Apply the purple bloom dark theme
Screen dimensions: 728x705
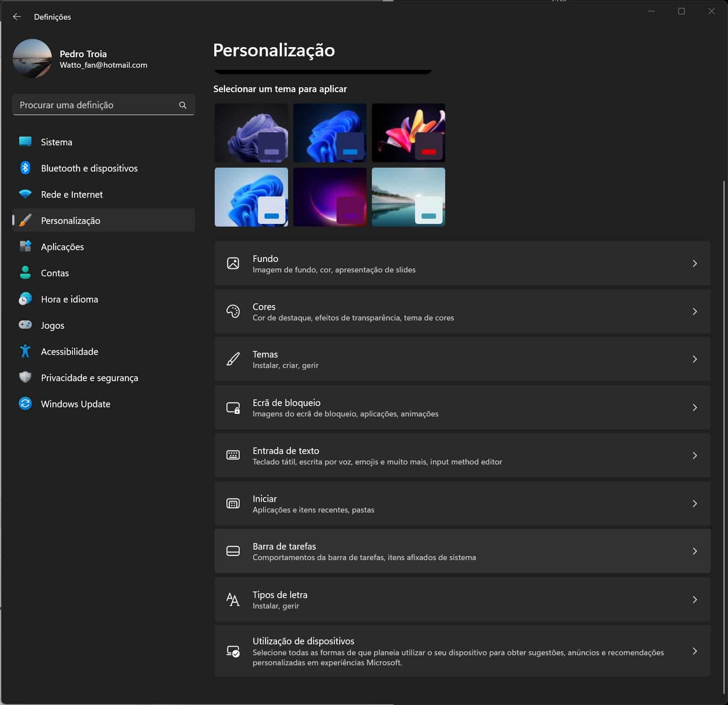pos(251,133)
